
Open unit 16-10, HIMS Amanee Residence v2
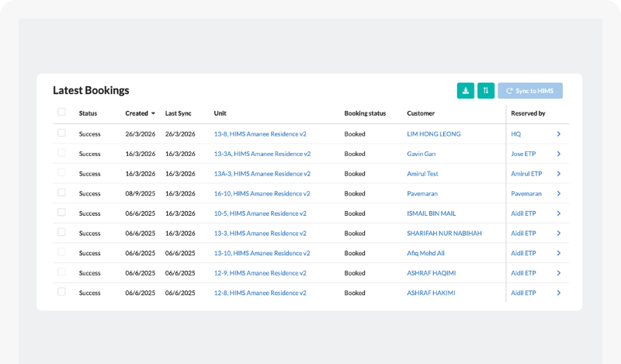coord(262,193)
